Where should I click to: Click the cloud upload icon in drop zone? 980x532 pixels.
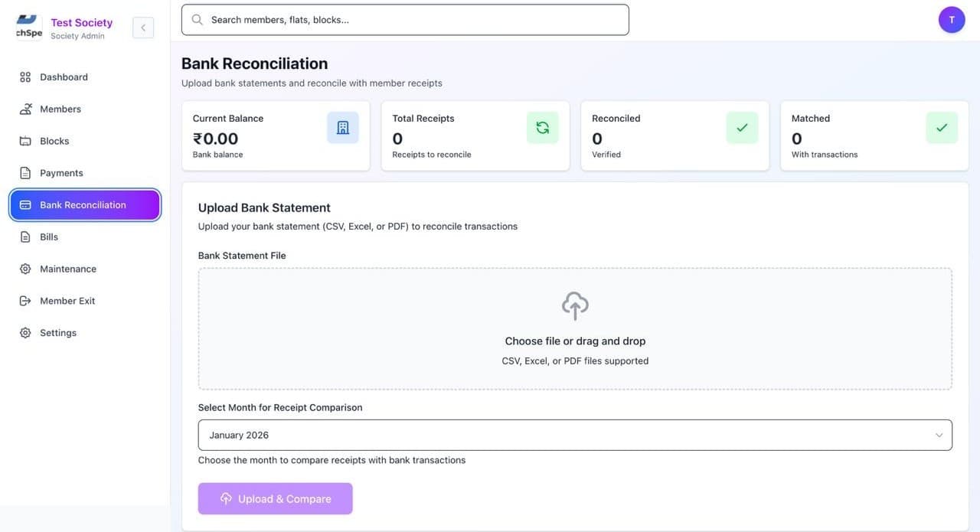click(x=575, y=306)
